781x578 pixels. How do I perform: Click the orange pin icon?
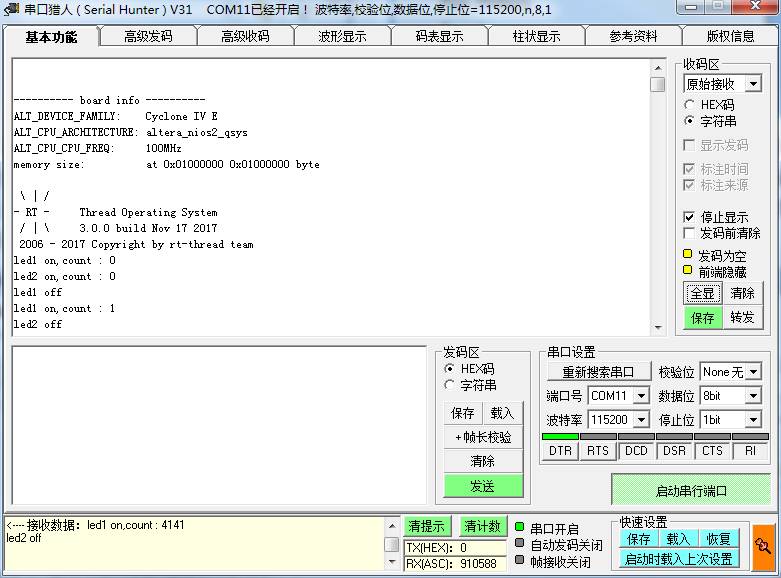764,547
